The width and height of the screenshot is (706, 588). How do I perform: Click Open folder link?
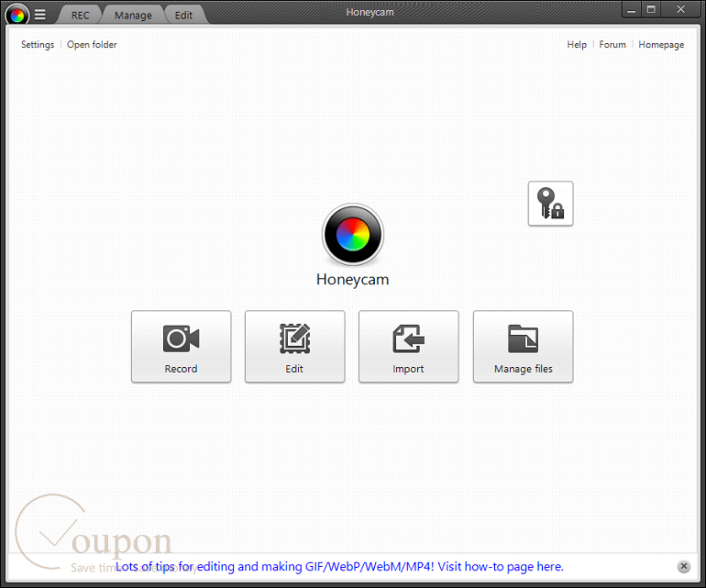point(92,45)
